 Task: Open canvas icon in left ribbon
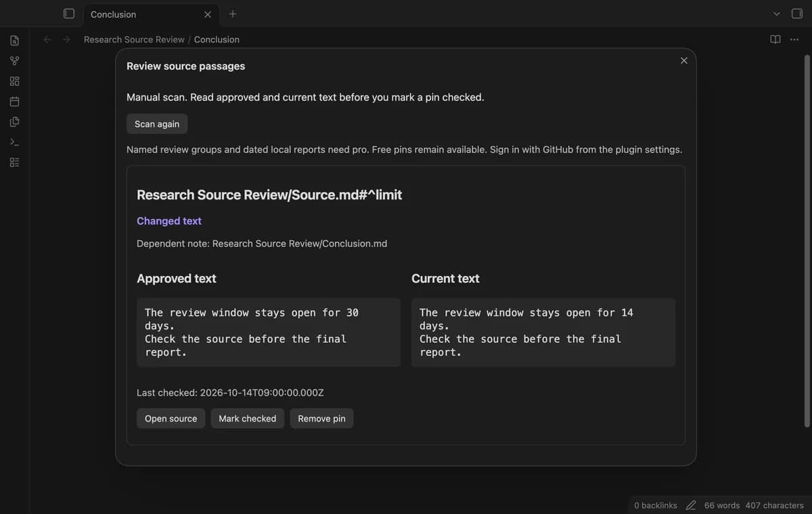(x=14, y=81)
